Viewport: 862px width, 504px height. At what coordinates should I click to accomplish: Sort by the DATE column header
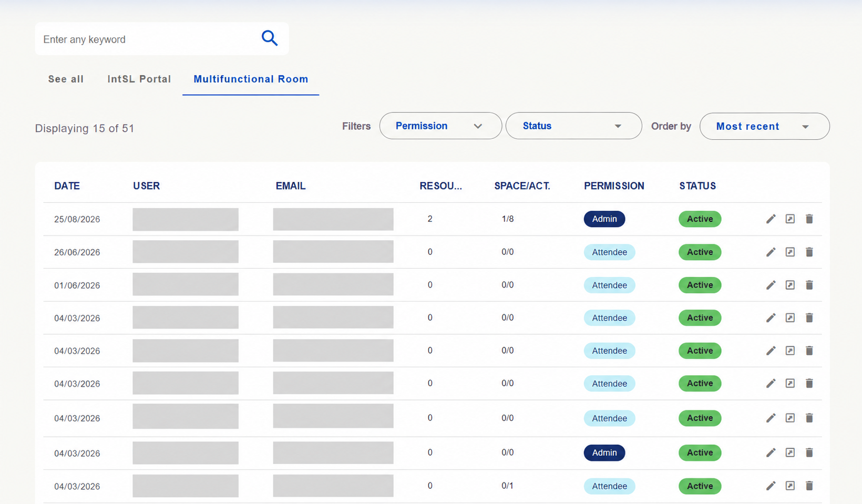click(67, 186)
